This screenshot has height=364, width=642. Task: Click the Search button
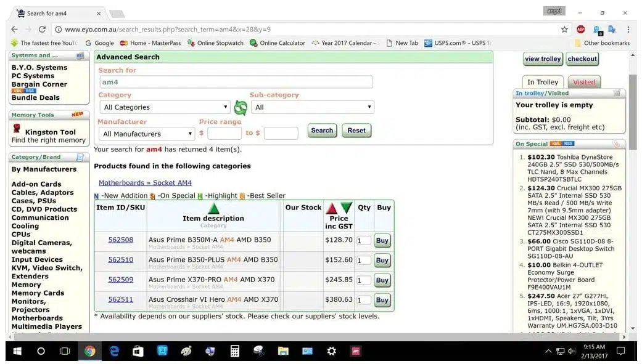point(322,131)
